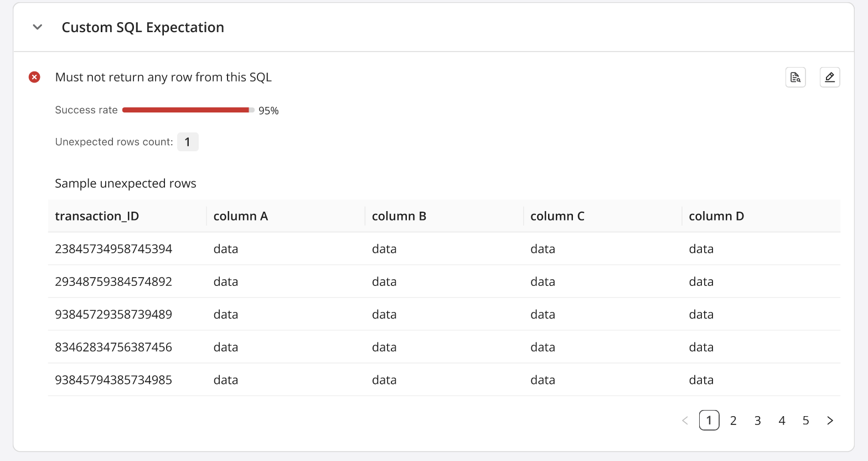Click the column C header
This screenshot has width=868, height=461.
(x=557, y=216)
